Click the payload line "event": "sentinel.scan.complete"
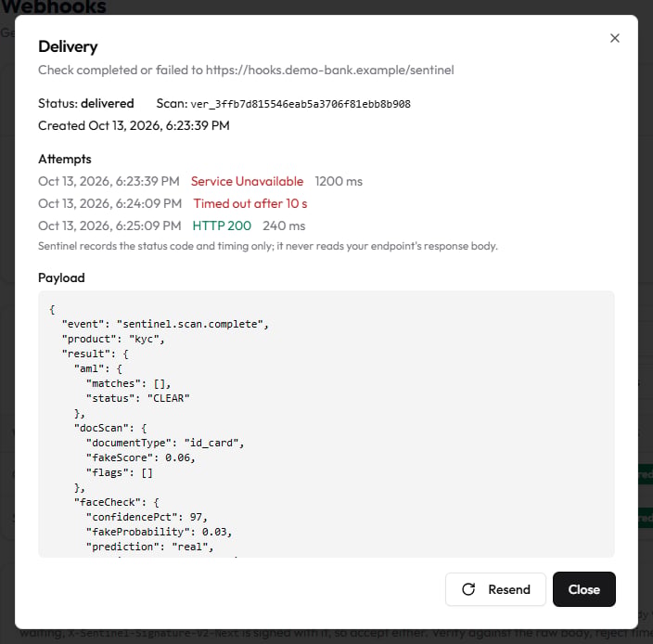The width and height of the screenshot is (653, 644). click(x=165, y=324)
